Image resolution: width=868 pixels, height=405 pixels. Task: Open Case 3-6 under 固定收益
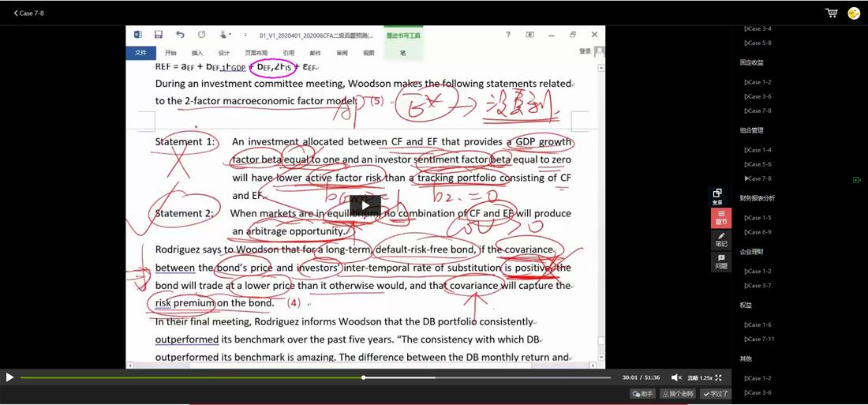(758, 96)
